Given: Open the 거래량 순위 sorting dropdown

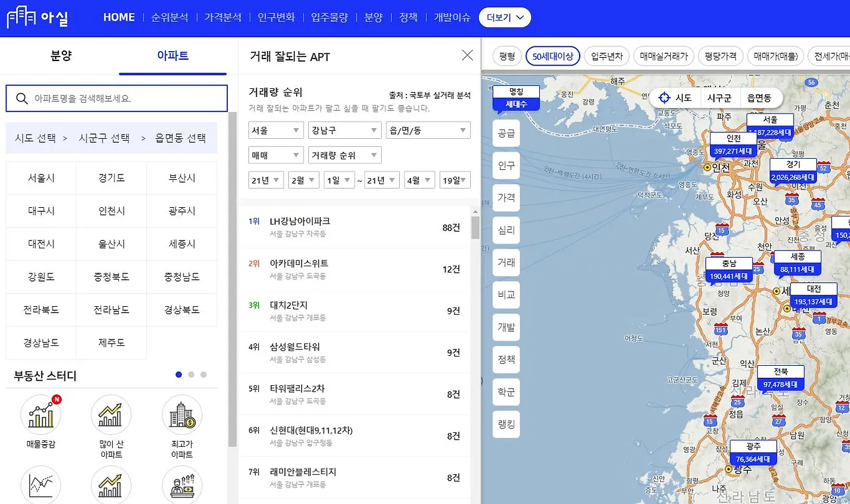Looking at the screenshot, I should pyautogui.click(x=345, y=155).
